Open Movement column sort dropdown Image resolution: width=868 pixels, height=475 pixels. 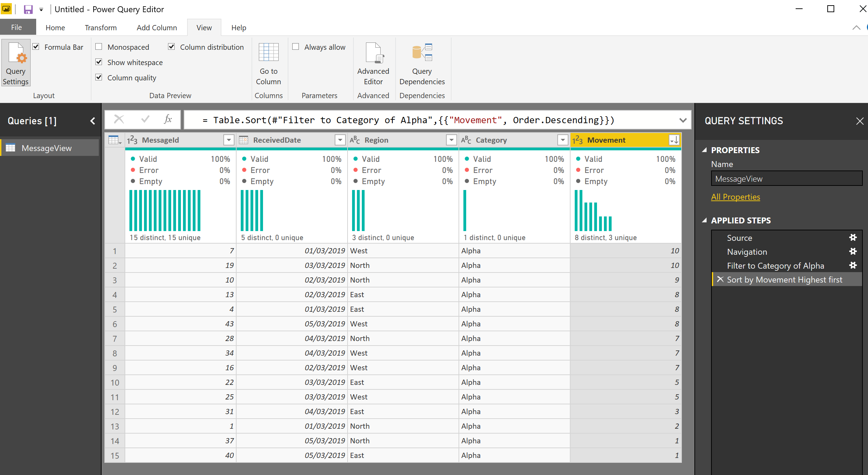674,140
